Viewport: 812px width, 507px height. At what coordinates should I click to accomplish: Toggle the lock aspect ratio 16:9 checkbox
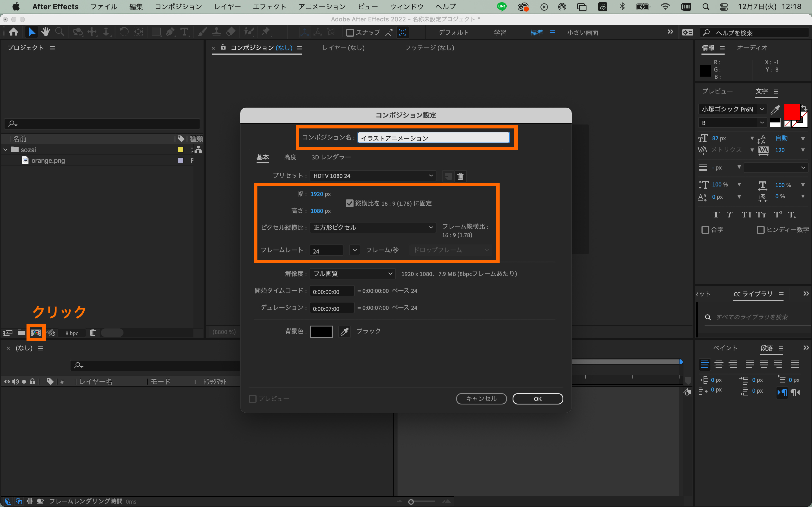(x=349, y=203)
